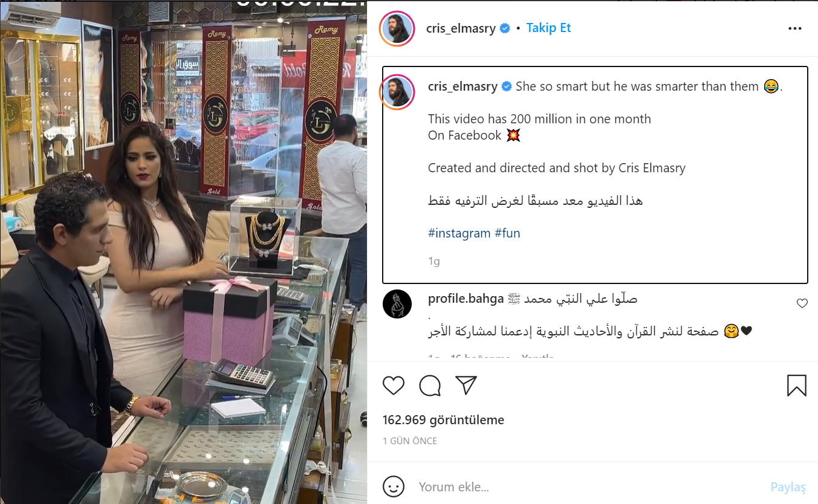The image size is (818, 504).
Task: Like the post with the heart icon
Action: 394,386
